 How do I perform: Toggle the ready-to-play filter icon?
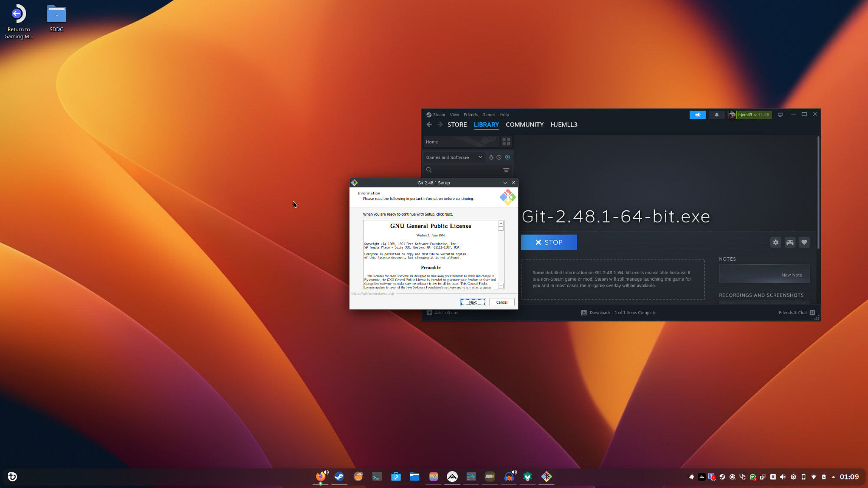pyautogui.click(x=507, y=157)
